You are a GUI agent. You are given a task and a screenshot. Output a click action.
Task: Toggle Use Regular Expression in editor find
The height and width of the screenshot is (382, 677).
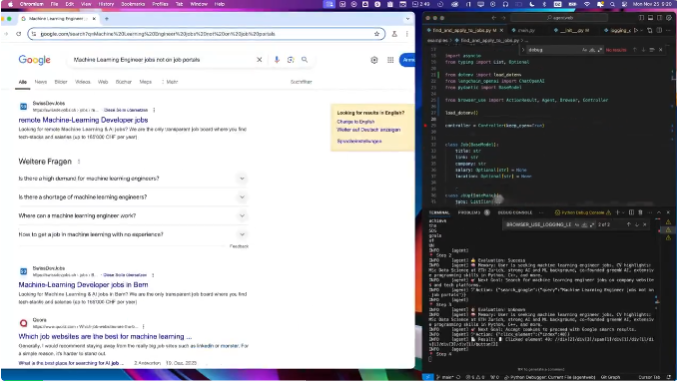tap(600, 50)
